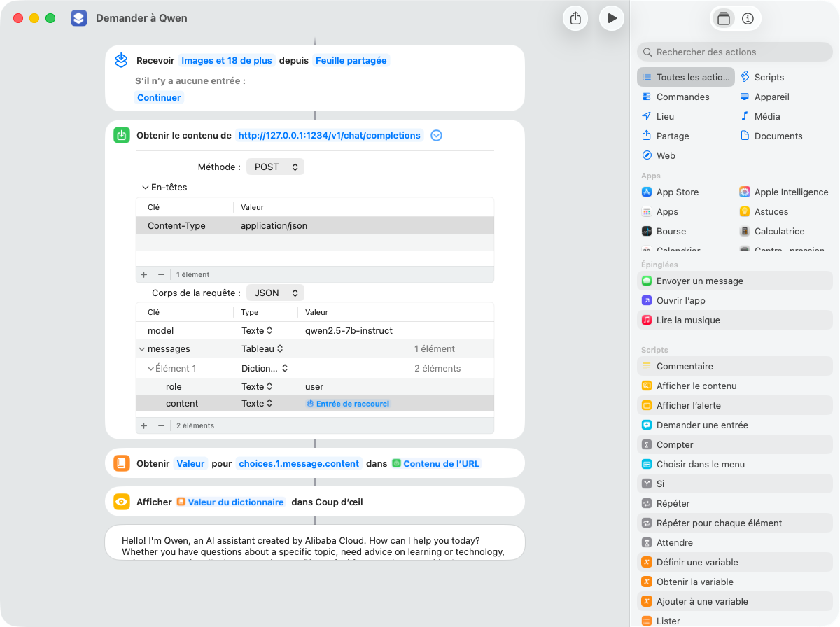840x627 pixels.
Task: Remove JSON body field minus button
Action: [161, 425]
